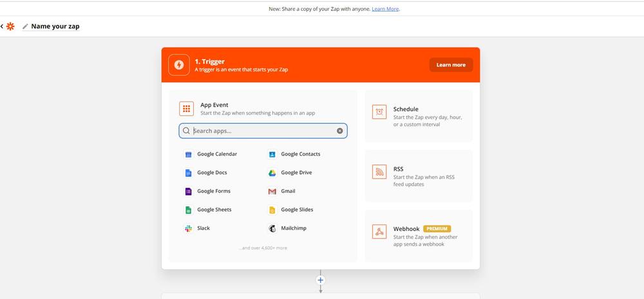
Task: Select the Google Slides icon
Action: (272, 210)
